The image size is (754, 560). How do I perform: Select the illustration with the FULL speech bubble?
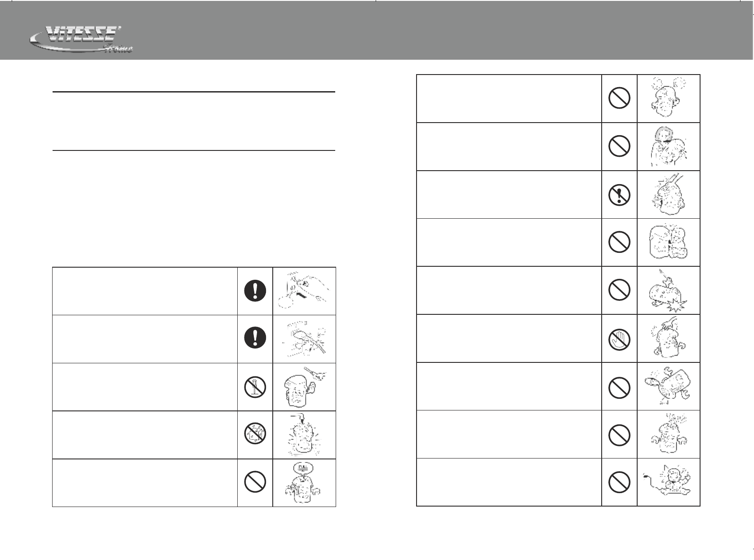click(x=304, y=483)
